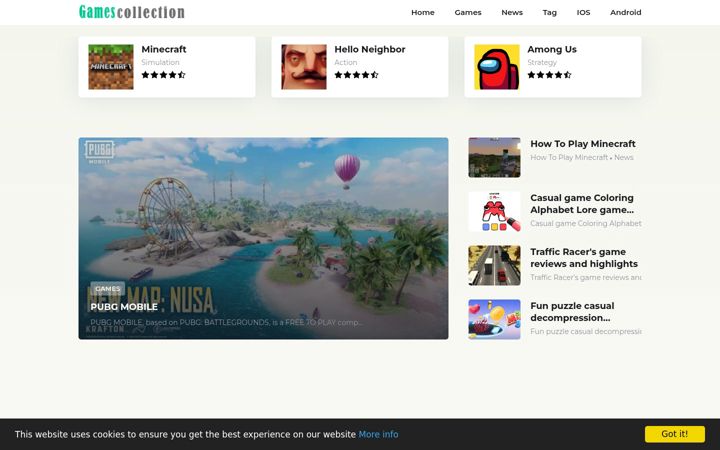
Task: Open the How To Play Minecraft thumbnail
Action: pyautogui.click(x=494, y=157)
